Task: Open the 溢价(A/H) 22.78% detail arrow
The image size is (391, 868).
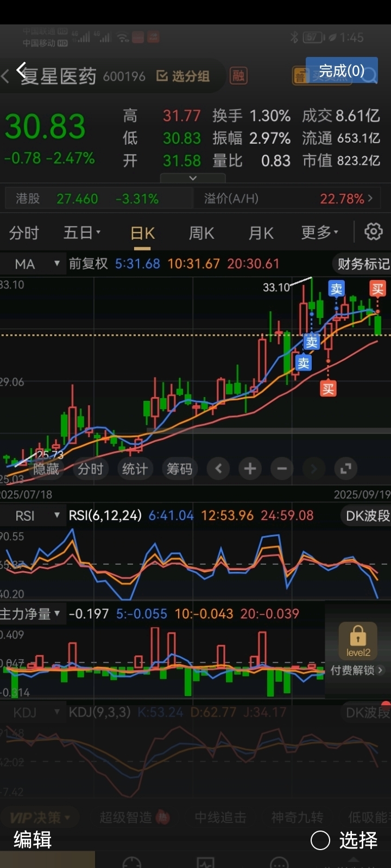Action: click(370, 199)
